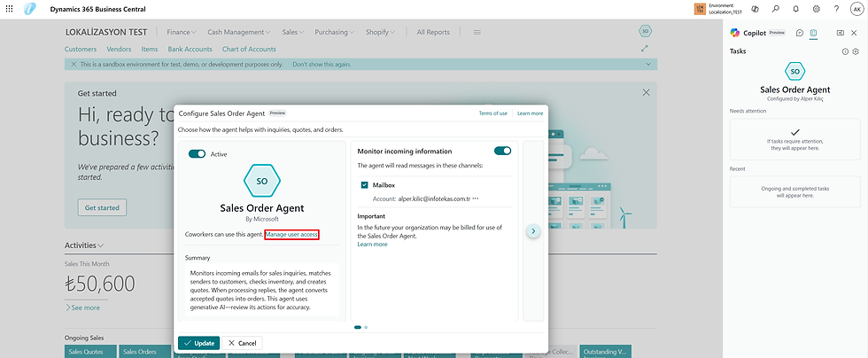
Task: Open the Vendors list
Action: click(119, 50)
